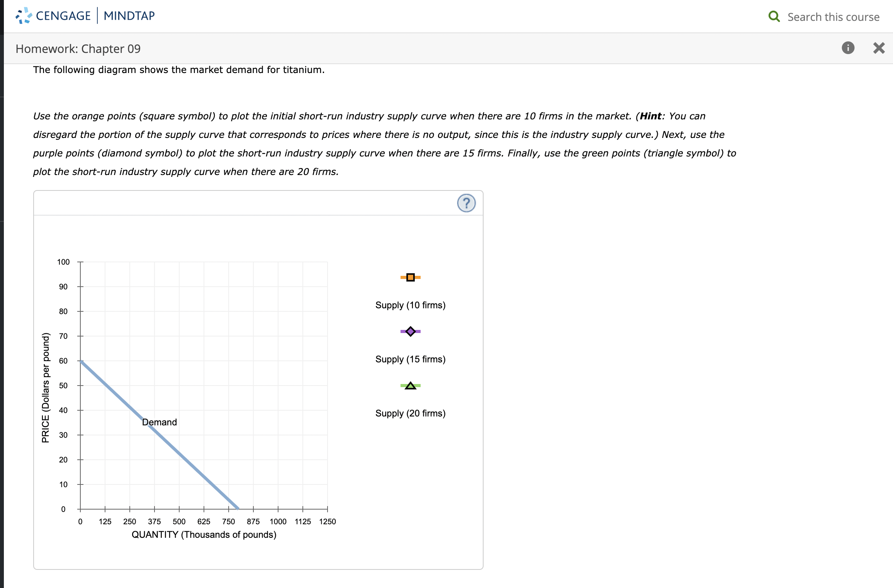Screen dimensions: 893x588
Task: Select the green triangle Supply (20 firms) marker
Action: pos(410,386)
